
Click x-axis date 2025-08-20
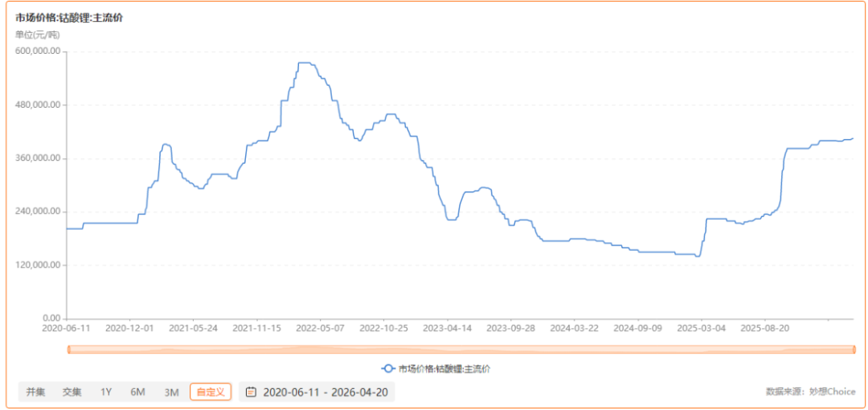pyautogui.click(x=765, y=328)
